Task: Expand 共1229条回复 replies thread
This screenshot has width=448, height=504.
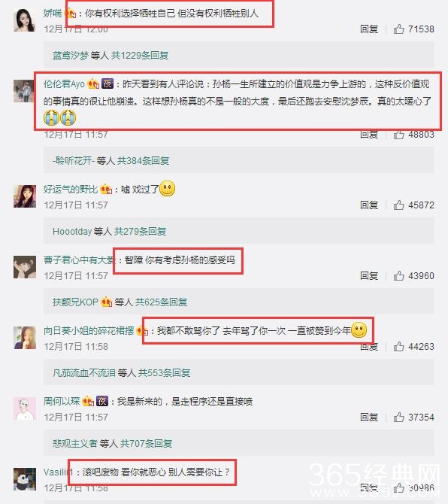Action: click(x=140, y=55)
